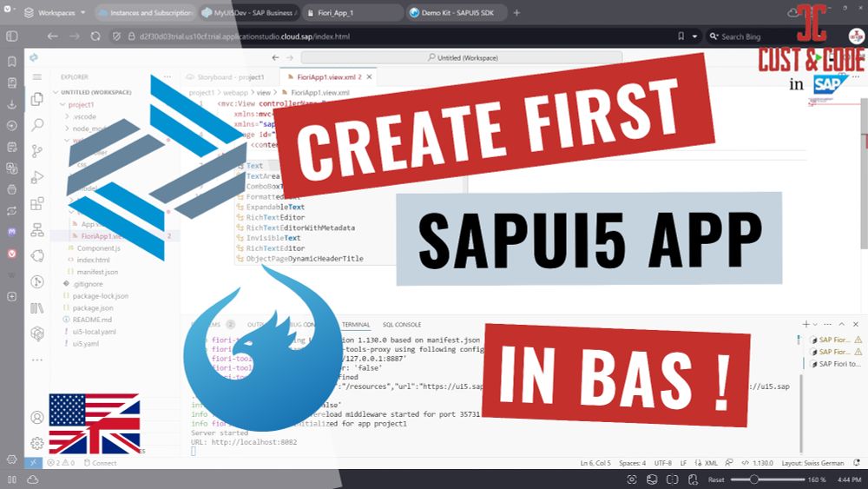Open tracker and ad blocker shield
This screenshot has width=868, height=489.
[116, 36]
